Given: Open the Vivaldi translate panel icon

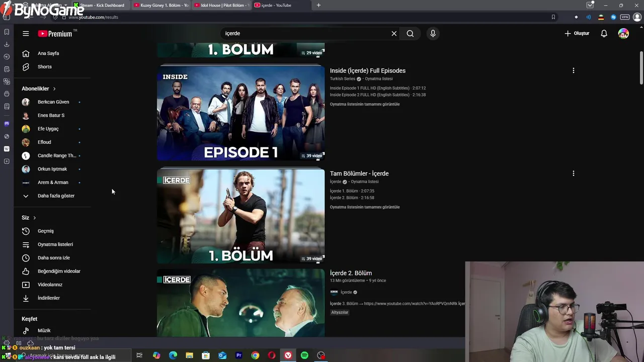Looking at the screenshot, I should [x=7, y=81].
